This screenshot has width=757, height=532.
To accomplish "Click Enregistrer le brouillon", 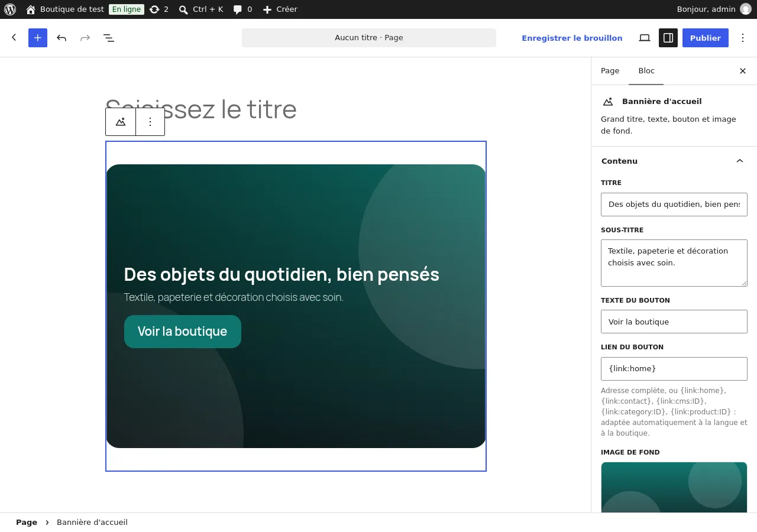I will click(572, 38).
